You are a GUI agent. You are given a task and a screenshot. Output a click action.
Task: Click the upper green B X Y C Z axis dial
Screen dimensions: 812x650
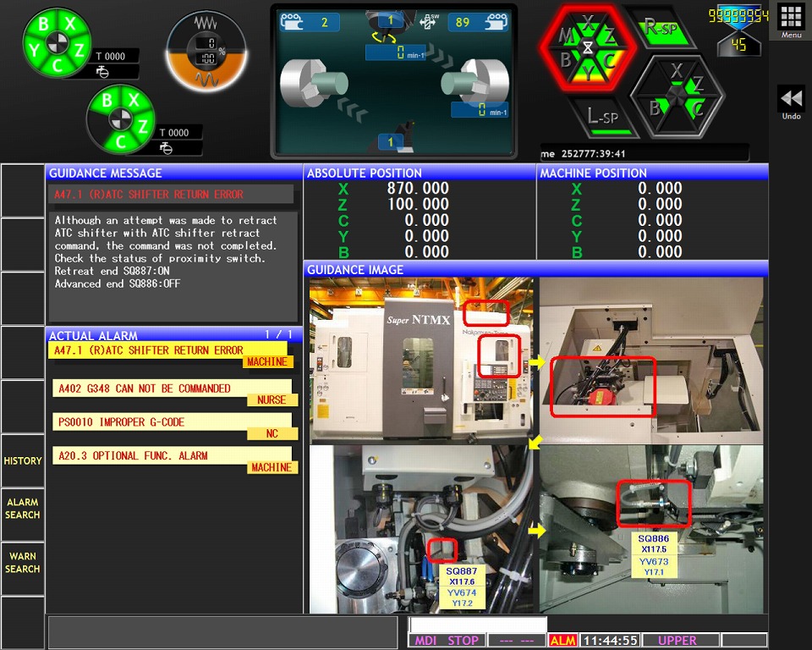(58, 43)
